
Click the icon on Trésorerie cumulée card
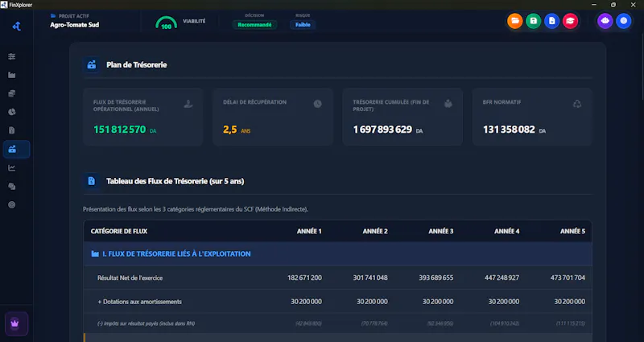pos(448,104)
